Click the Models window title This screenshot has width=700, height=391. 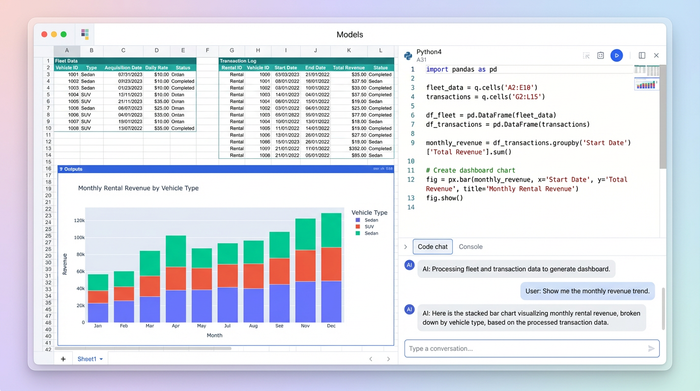pos(350,34)
